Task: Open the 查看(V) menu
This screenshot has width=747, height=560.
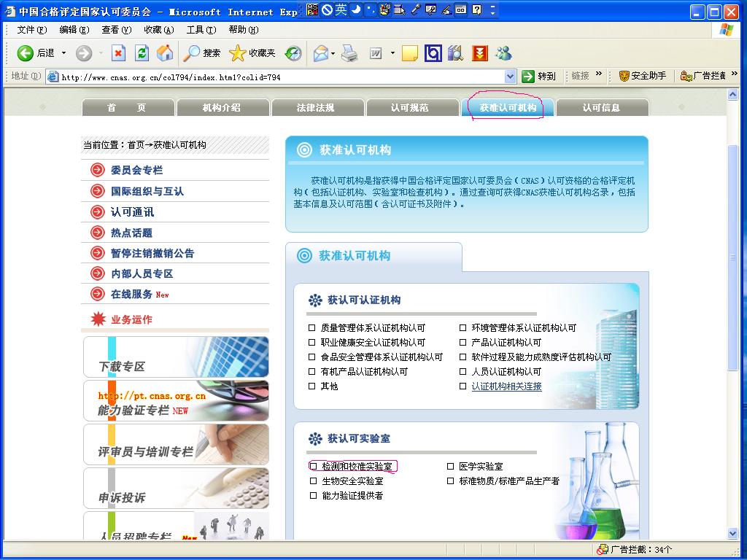Action: coord(116,29)
